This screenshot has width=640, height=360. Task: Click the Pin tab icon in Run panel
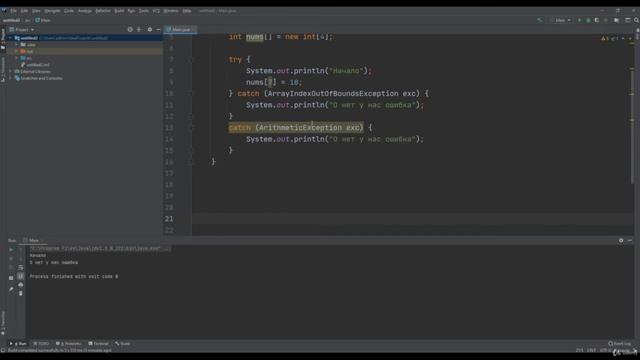11,289
